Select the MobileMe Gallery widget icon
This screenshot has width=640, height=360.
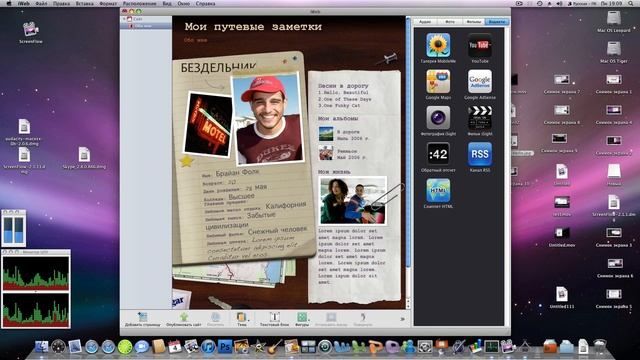click(438, 45)
